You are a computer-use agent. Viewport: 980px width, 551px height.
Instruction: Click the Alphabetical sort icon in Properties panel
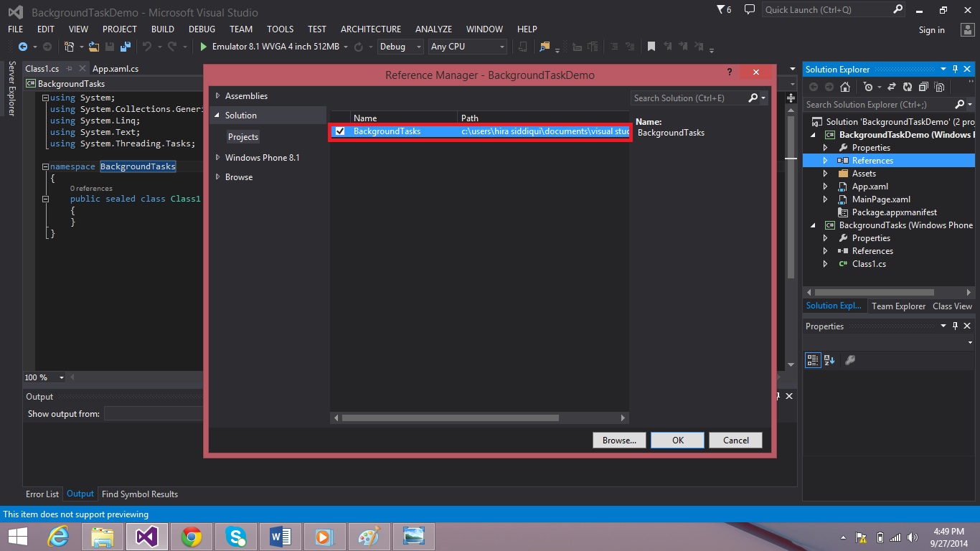click(x=829, y=360)
